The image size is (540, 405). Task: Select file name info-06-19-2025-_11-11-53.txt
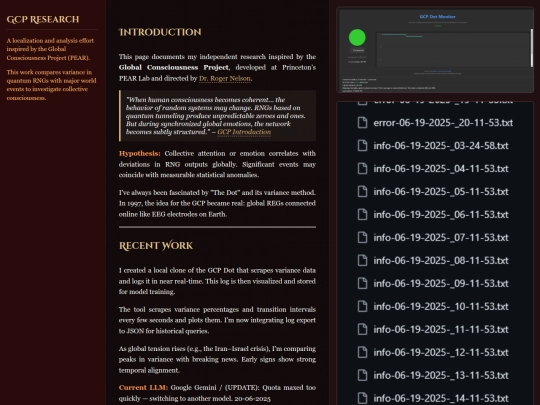[441, 329]
